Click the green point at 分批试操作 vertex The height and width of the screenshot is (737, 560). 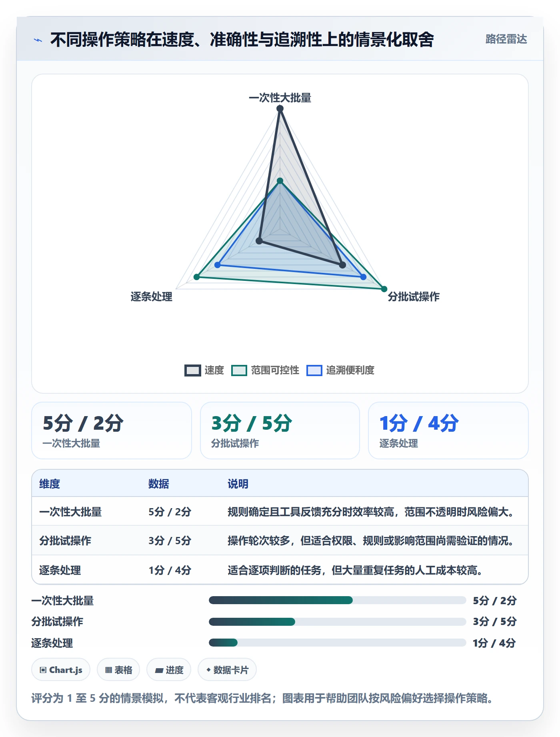coord(384,289)
